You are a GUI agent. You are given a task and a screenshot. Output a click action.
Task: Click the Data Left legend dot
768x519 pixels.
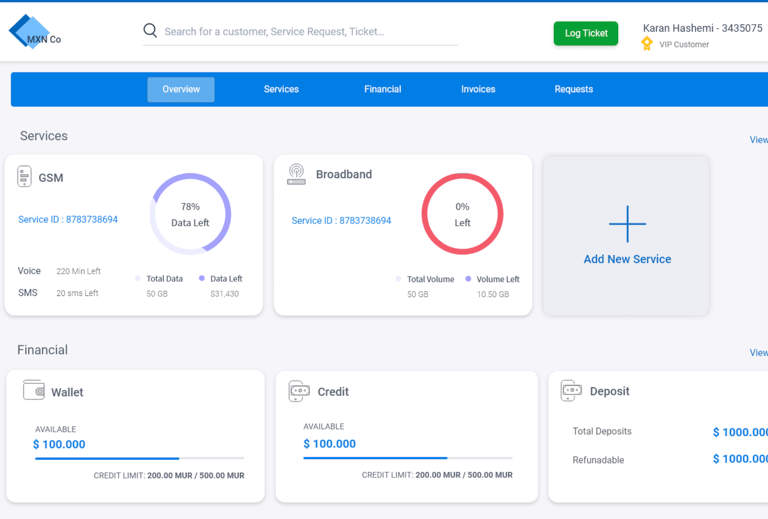(202, 278)
